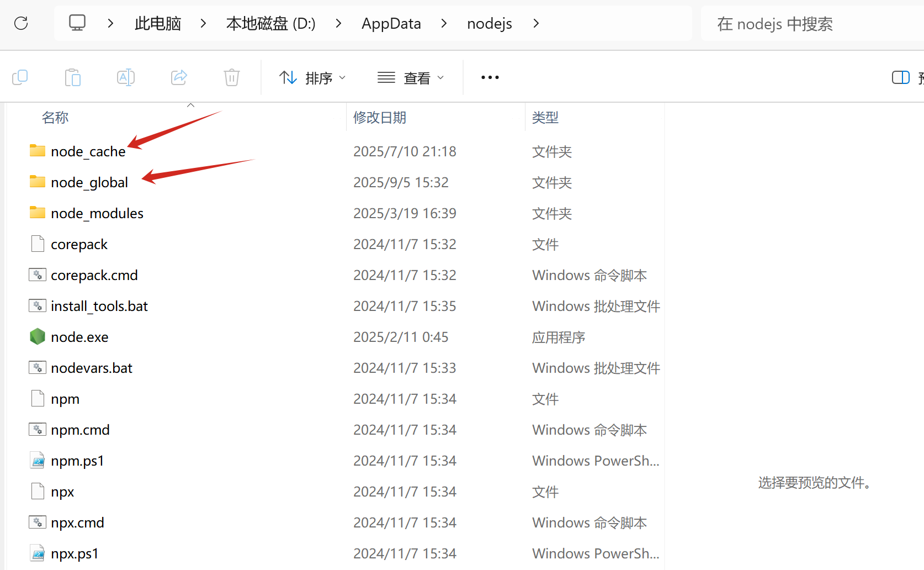Click the nodejs search box
Viewport: 924px width, 570px height.
811,24
